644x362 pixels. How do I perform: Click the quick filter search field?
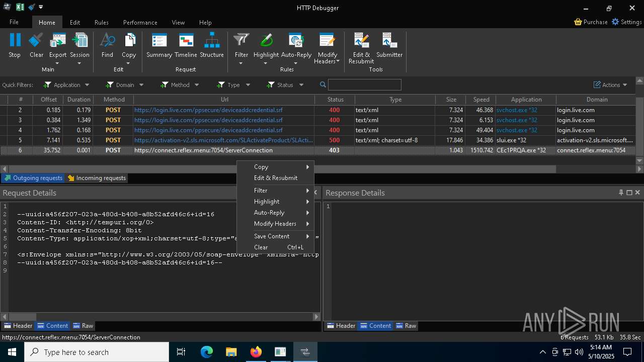[365, 84]
